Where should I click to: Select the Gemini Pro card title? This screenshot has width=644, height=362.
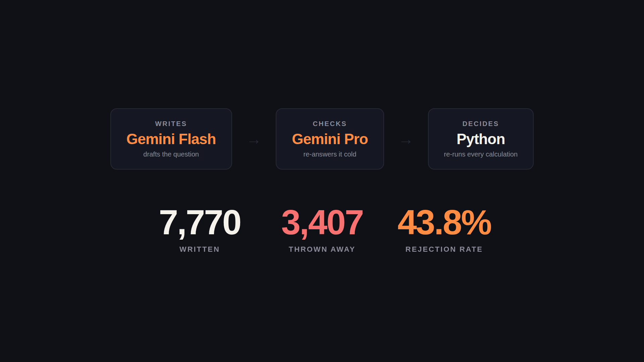click(330, 139)
